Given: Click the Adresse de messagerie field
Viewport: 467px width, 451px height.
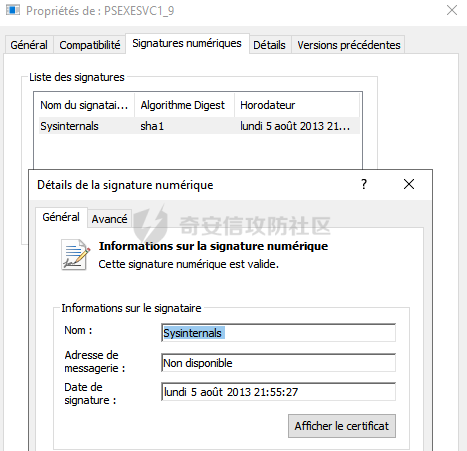Looking at the screenshot, I should (278, 363).
